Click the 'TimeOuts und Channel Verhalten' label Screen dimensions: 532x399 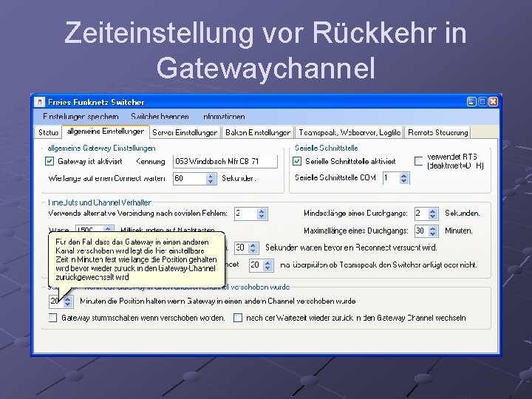(x=100, y=202)
